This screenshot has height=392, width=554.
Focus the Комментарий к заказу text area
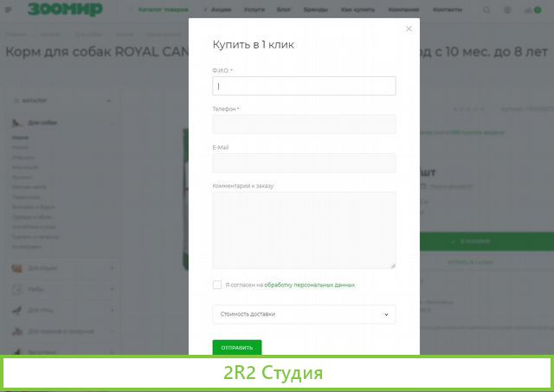point(304,230)
